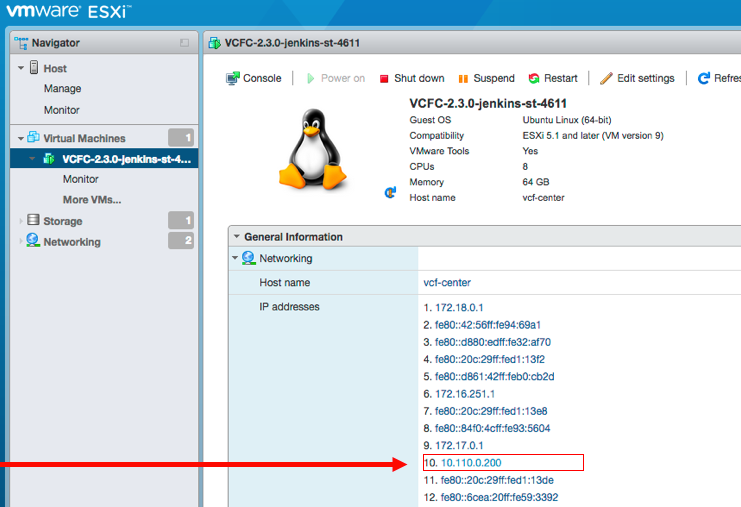Screen dimensions: 741x507
Task: Click IP address fe80::20c:29ff:fed1:13e8
Action: 491,411
